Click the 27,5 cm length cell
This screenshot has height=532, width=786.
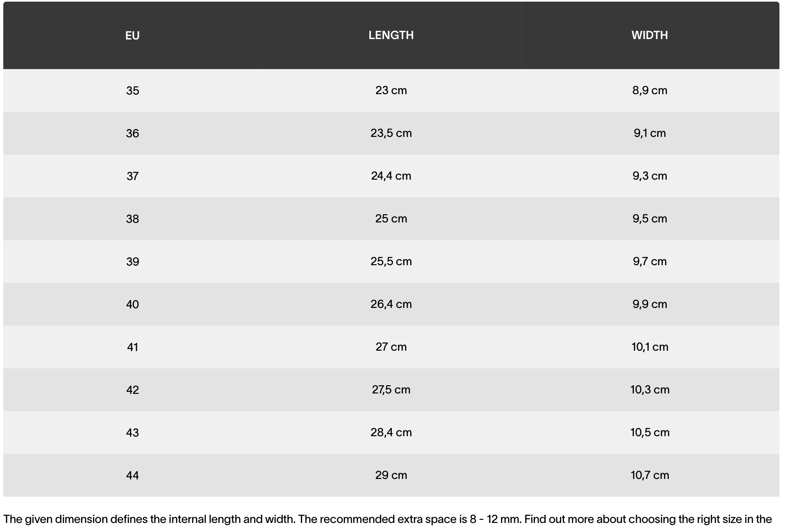click(x=391, y=390)
